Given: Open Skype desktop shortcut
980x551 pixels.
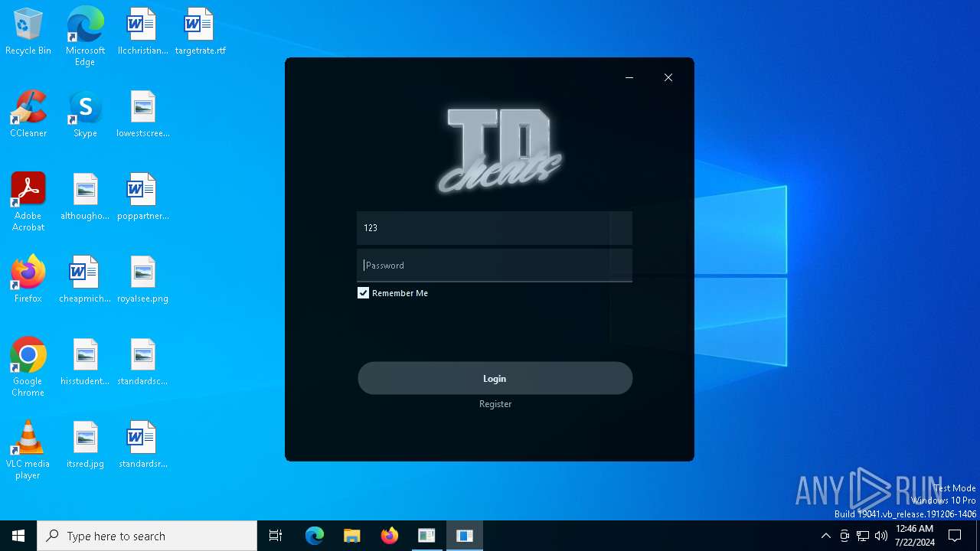Looking at the screenshot, I should pos(85,115).
